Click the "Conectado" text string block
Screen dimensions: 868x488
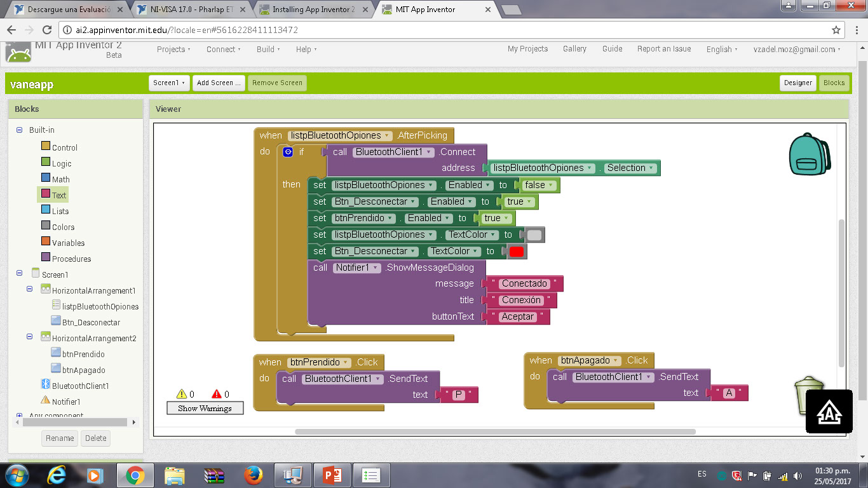click(524, 283)
